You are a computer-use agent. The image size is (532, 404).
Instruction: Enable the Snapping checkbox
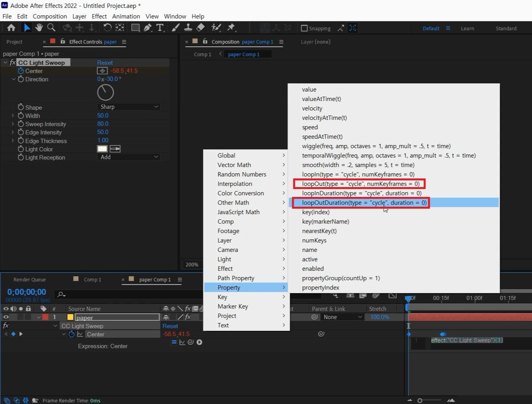[304, 28]
